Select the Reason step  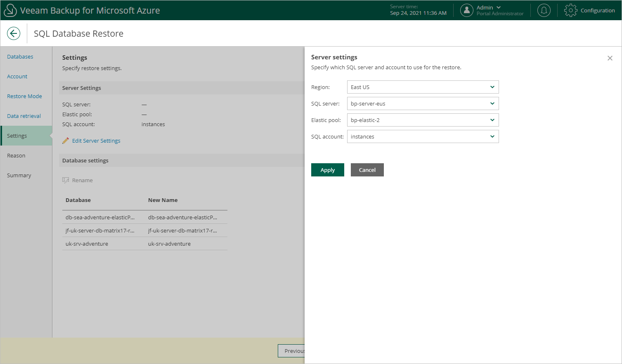[16, 155]
